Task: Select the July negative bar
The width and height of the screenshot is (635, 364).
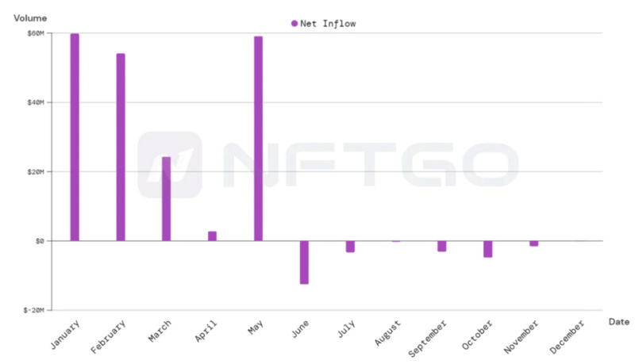Action: [x=350, y=247]
